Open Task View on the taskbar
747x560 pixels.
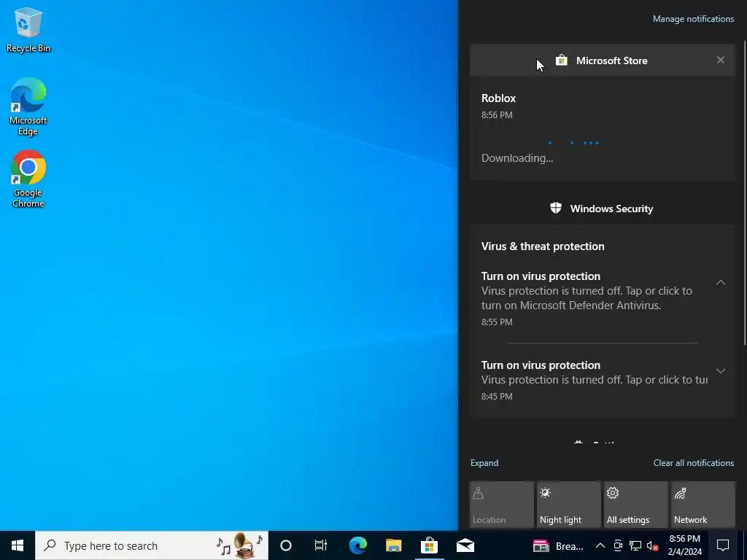pos(321,545)
